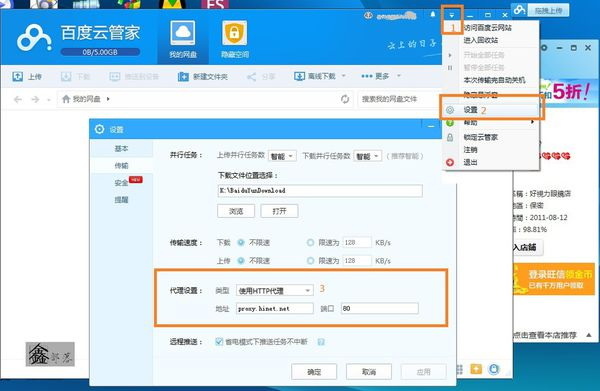The width and height of the screenshot is (600, 391).
Task: Expand the 帮助 submenu arrow
Action: (x=532, y=122)
